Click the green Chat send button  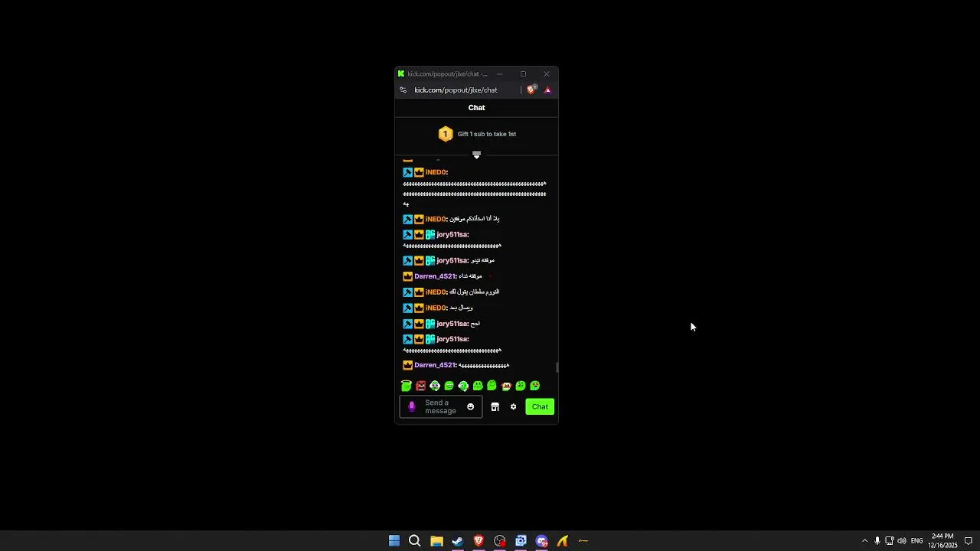coord(540,407)
